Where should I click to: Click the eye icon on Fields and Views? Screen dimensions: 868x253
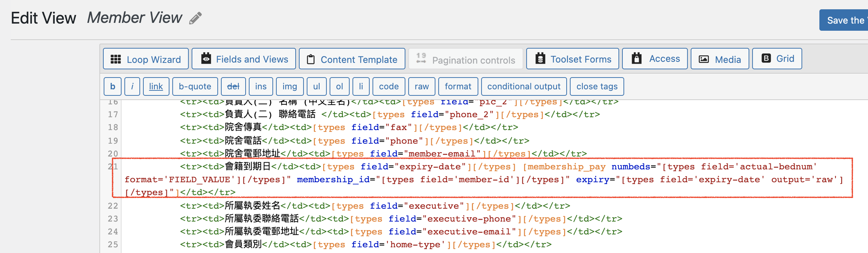click(x=206, y=59)
